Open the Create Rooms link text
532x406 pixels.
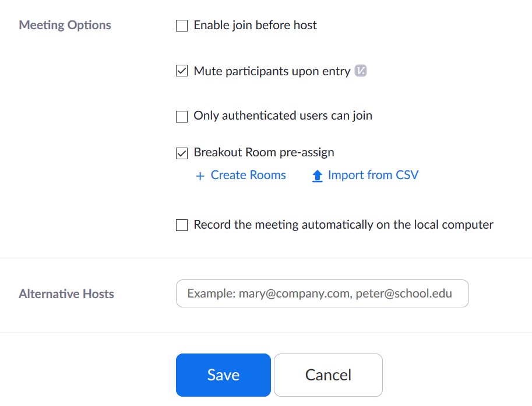[248, 175]
